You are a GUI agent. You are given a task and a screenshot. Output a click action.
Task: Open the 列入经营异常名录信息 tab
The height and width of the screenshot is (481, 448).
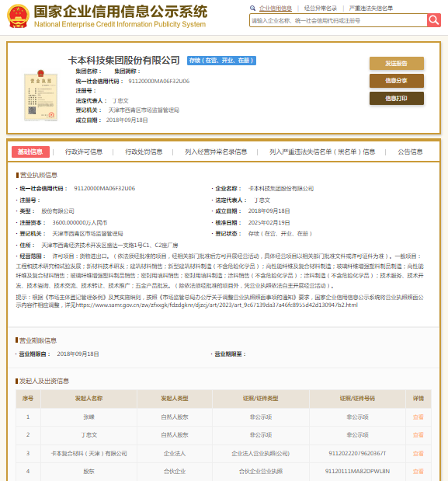coord(216,152)
